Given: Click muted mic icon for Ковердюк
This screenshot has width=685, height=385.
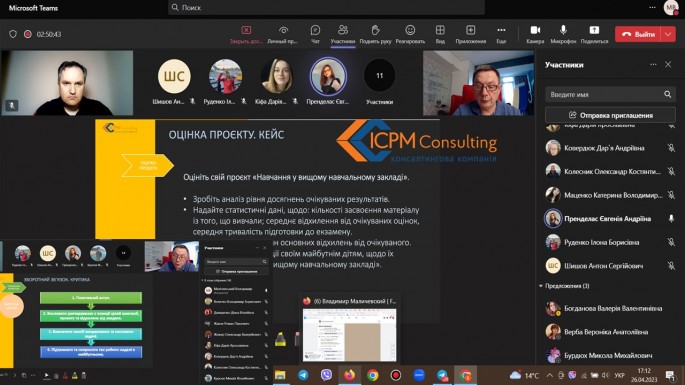Looking at the screenshot, I should (x=671, y=148).
